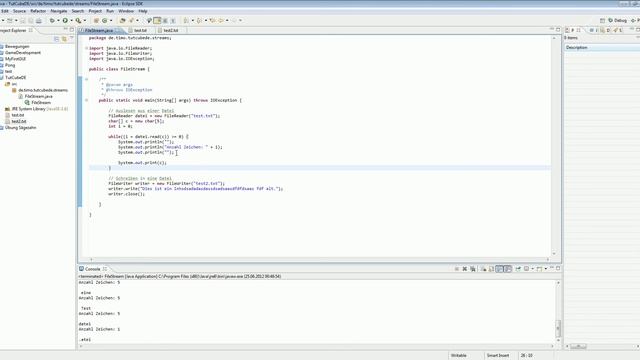Click the Previous Annotation arrow icon
640x360 pixels.
tap(199, 20)
